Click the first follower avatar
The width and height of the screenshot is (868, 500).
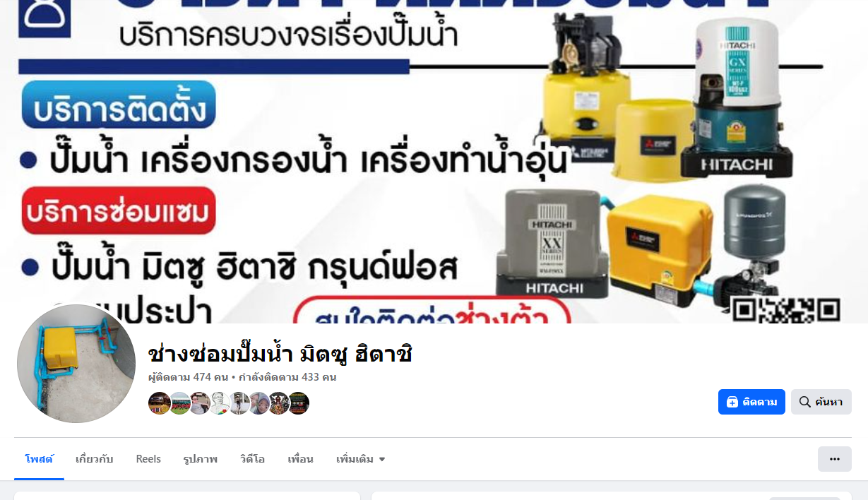[160, 403]
